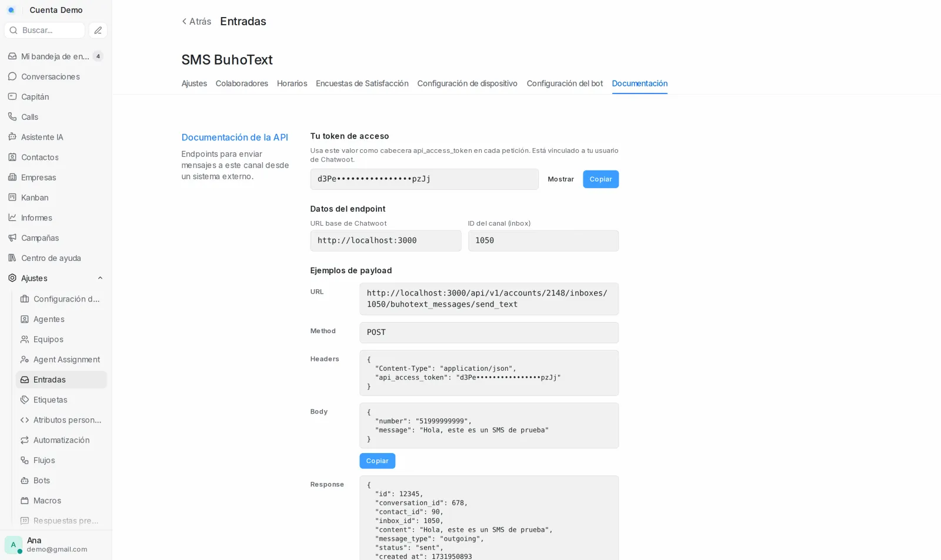The image size is (941, 560).
Task: Open Encuestas de Satisfacción tab
Action: click(362, 83)
